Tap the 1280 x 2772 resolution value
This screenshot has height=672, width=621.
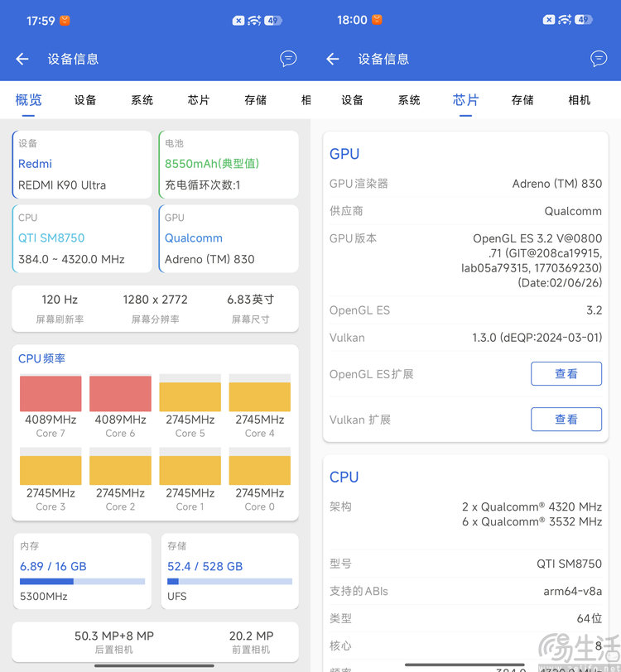tap(156, 300)
